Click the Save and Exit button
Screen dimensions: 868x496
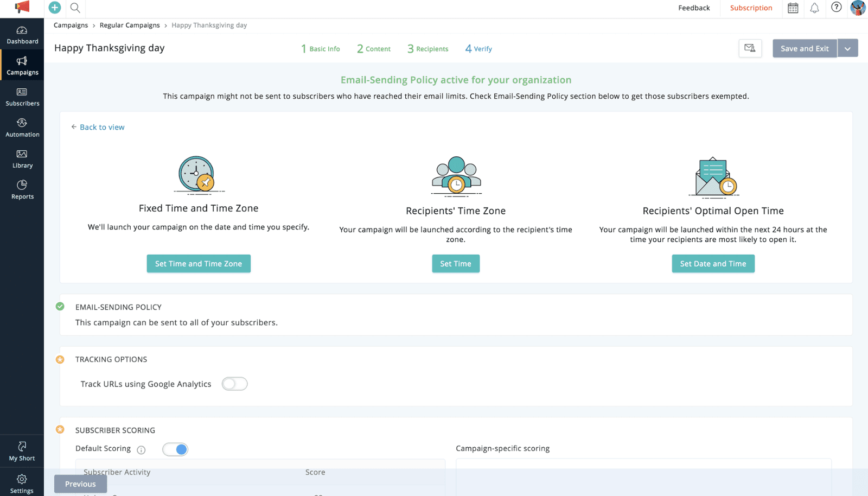point(805,48)
